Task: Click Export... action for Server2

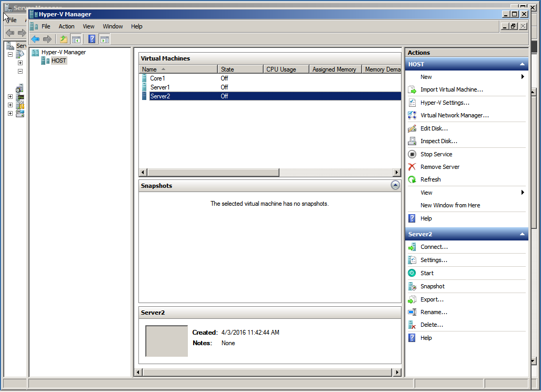Action: pos(432,299)
